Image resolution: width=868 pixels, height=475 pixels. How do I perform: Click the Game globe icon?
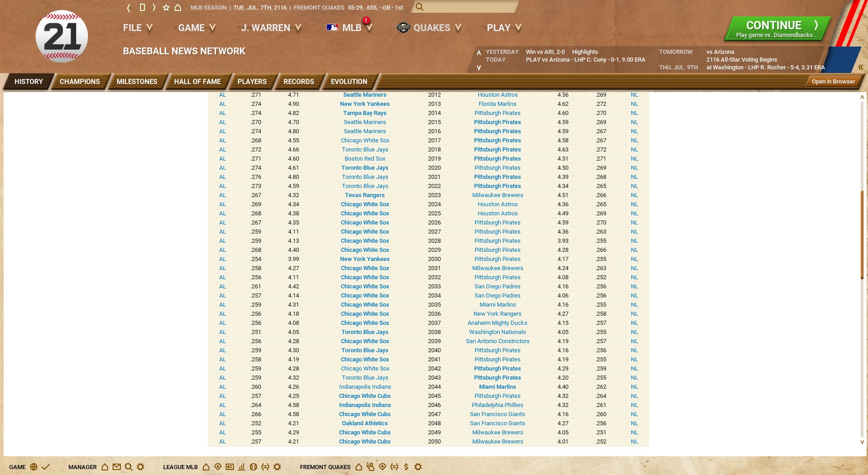click(x=34, y=467)
